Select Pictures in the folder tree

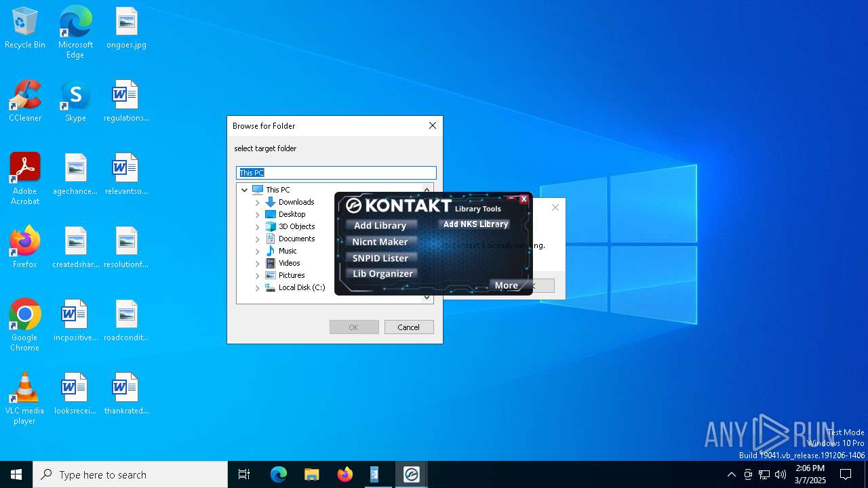point(292,275)
